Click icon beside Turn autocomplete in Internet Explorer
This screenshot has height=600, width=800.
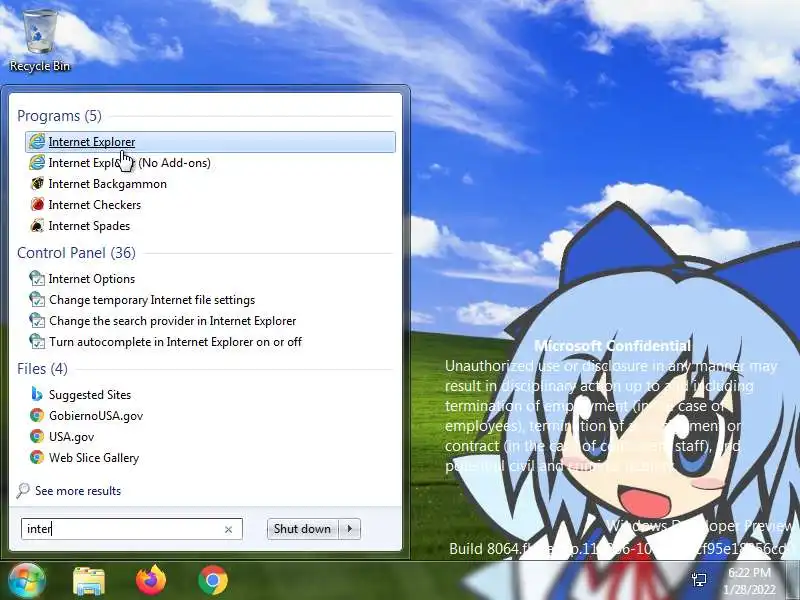[x=37, y=341]
